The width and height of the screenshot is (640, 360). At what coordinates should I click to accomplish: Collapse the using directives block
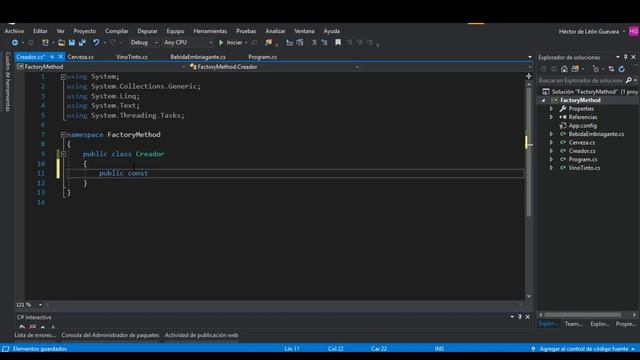coord(63,77)
